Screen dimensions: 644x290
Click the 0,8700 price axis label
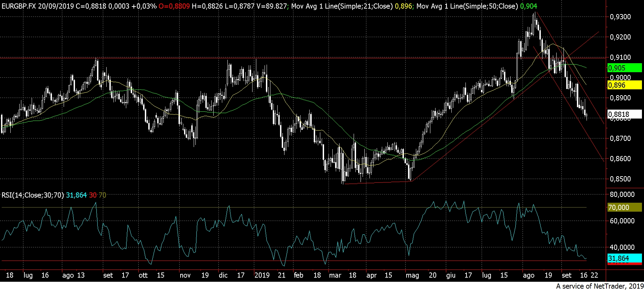(620, 138)
